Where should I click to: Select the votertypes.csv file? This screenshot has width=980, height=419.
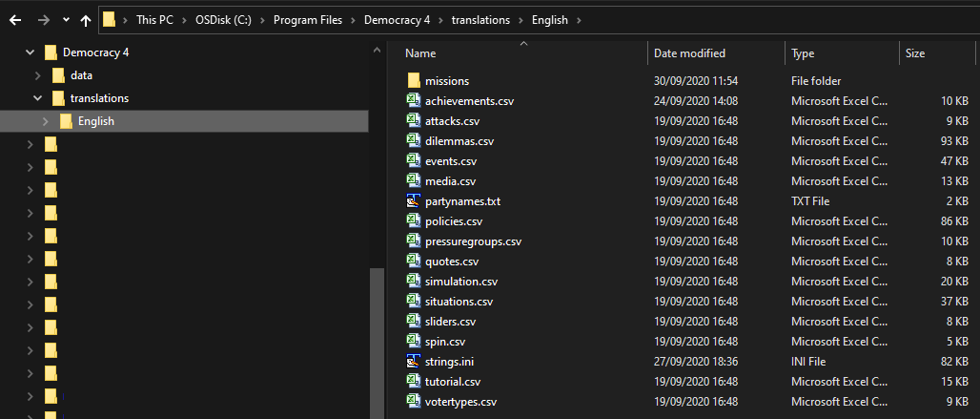[460, 402]
